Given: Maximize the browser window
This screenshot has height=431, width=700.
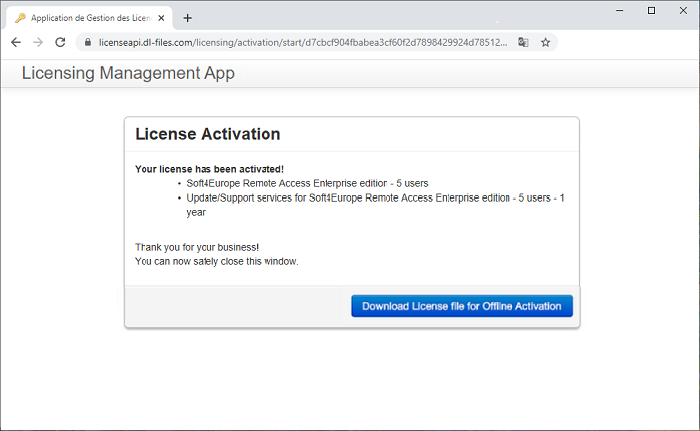Looking at the screenshot, I should click(651, 10).
